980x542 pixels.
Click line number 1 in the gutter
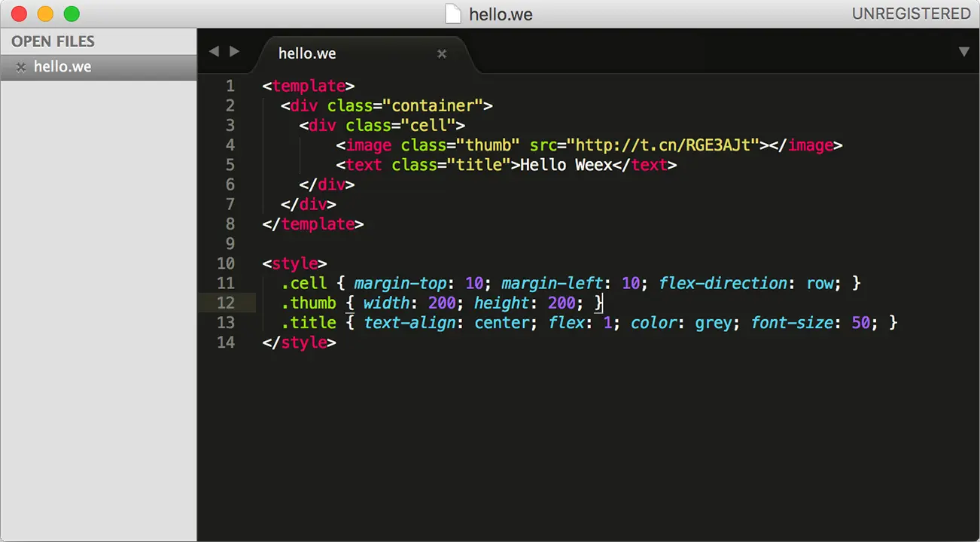(x=230, y=86)
